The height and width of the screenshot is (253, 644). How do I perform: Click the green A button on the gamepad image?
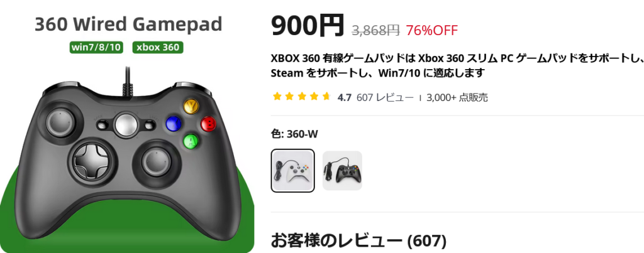click(x=191, y=141)
